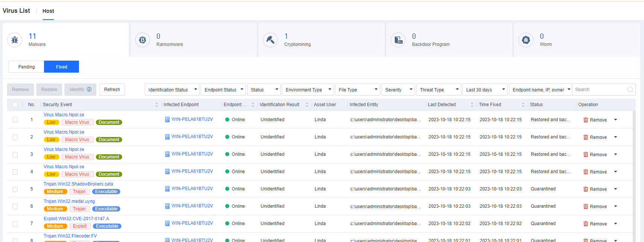This screenshot has height=242, width=644.
Task: Click trash icon for row 1
Action: point(585,120)
